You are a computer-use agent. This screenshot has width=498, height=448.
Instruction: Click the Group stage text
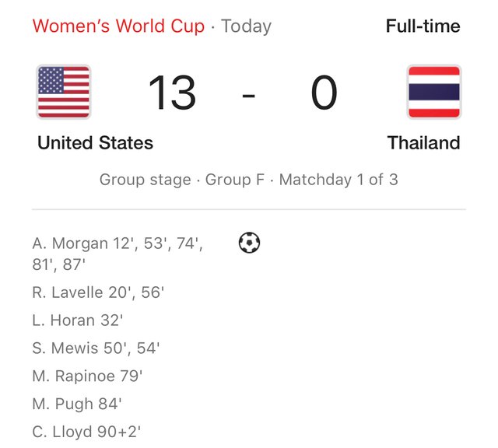[x=145, y=180]
